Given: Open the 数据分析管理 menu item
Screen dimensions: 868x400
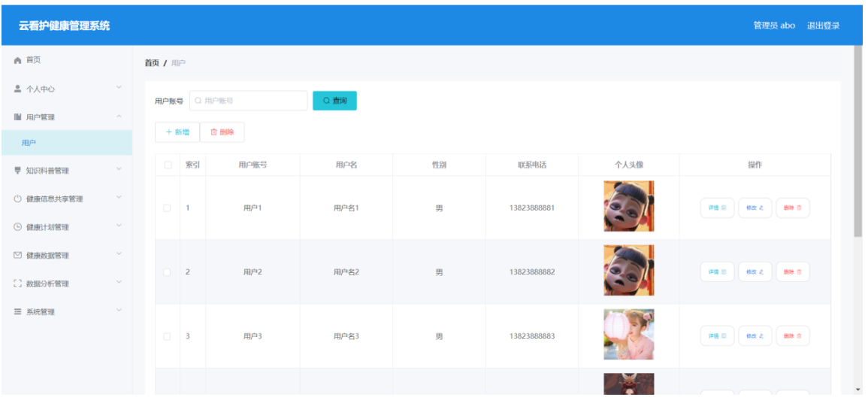Looking at the screenshot, I should pos(67,283).
